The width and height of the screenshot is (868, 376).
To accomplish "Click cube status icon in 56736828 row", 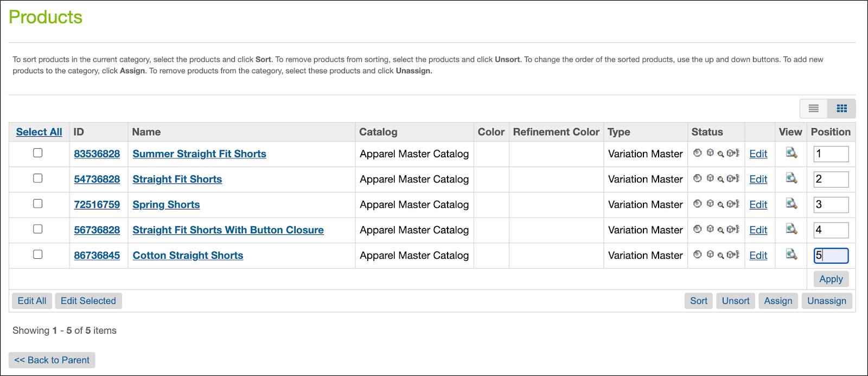I will click(710, 229).
